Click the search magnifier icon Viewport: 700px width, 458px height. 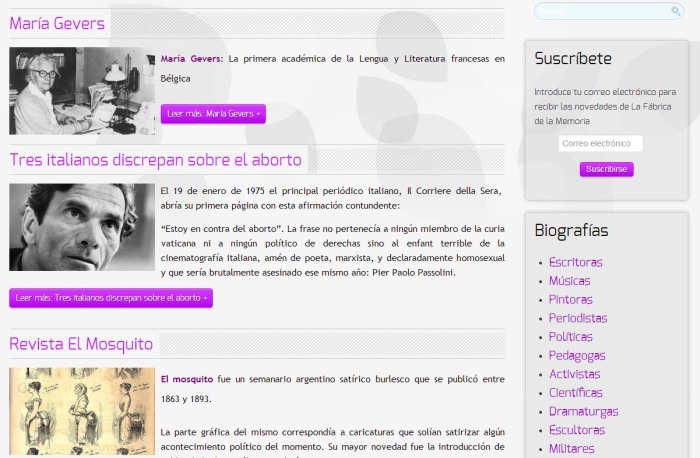(675, 11)
